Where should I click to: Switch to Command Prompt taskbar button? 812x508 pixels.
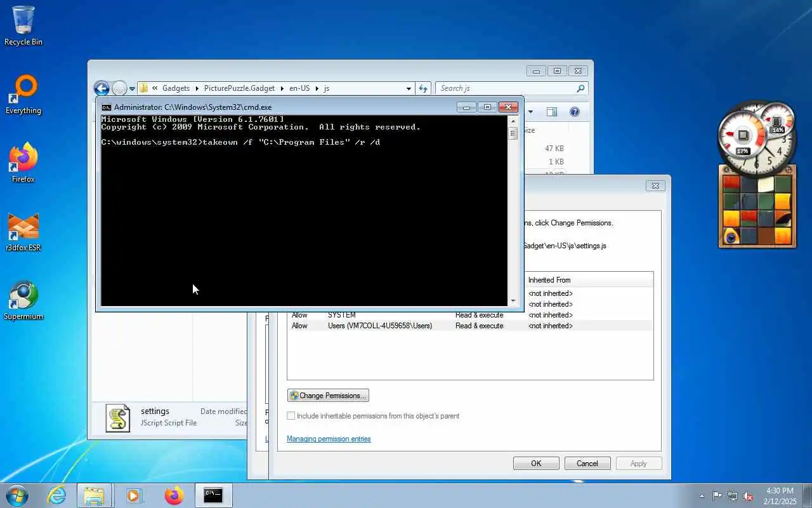click(213, 495)
